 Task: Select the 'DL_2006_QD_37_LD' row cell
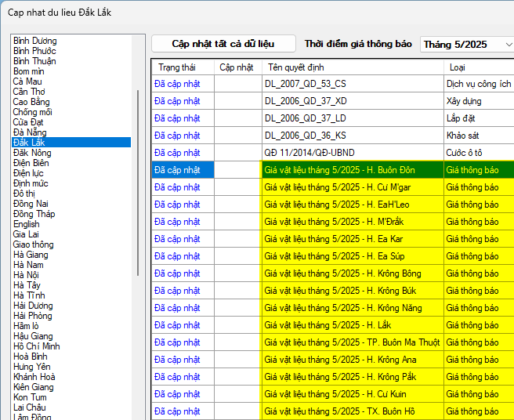[353, 118]
